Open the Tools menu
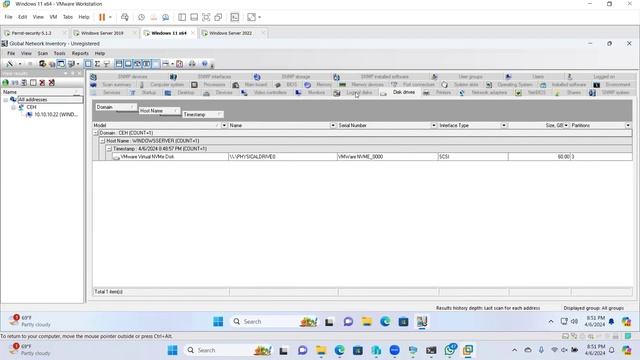 [x=59, y=53]
